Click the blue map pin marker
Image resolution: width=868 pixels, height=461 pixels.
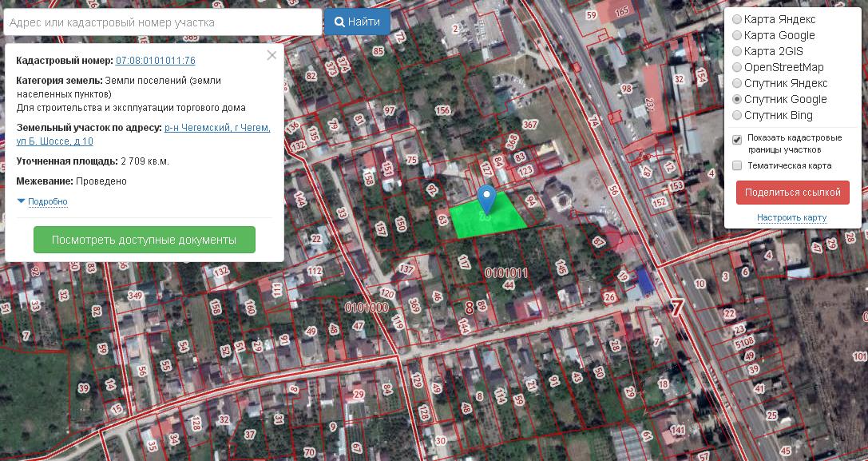click(x=486, y=197)
